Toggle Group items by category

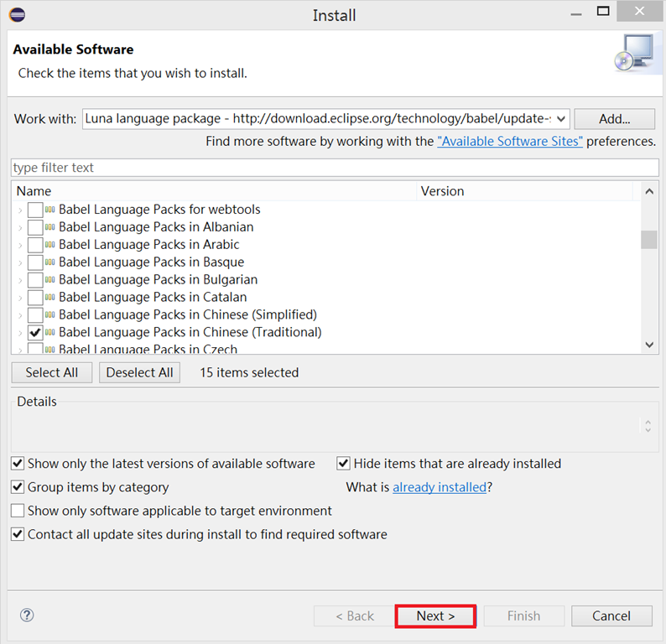pyautogui.click(x=18, y=487)
